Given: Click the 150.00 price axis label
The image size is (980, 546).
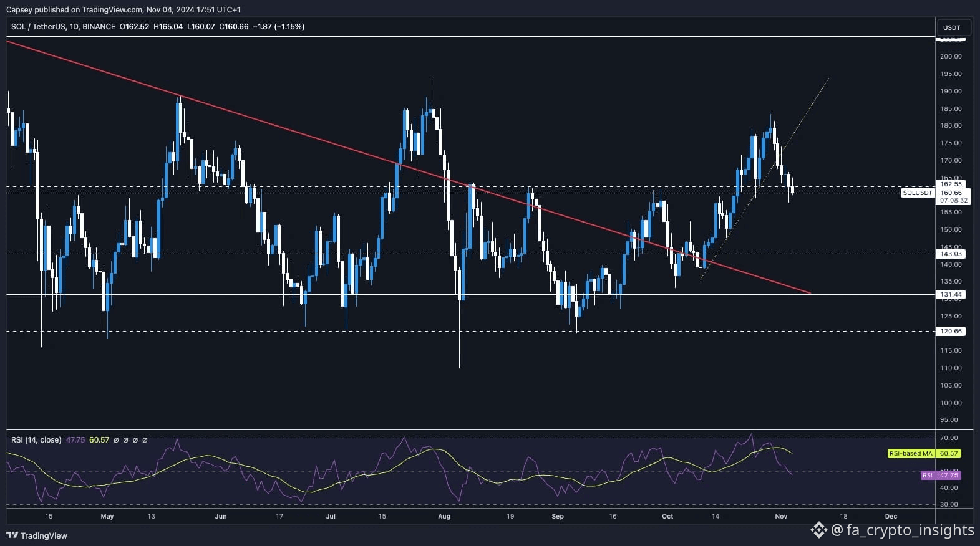Looking at the screenshot, I should (951, 229).
